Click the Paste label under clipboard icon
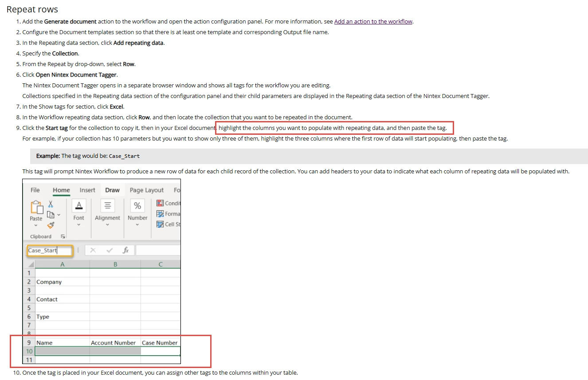Viewport: 588px width, 380px height. tap(36, 219)
